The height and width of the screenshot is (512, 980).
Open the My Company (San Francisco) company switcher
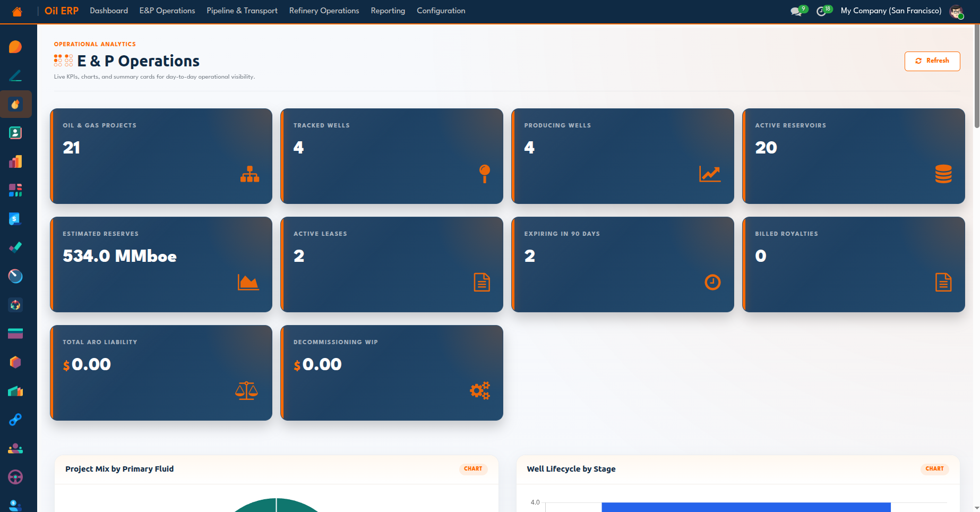891,11
